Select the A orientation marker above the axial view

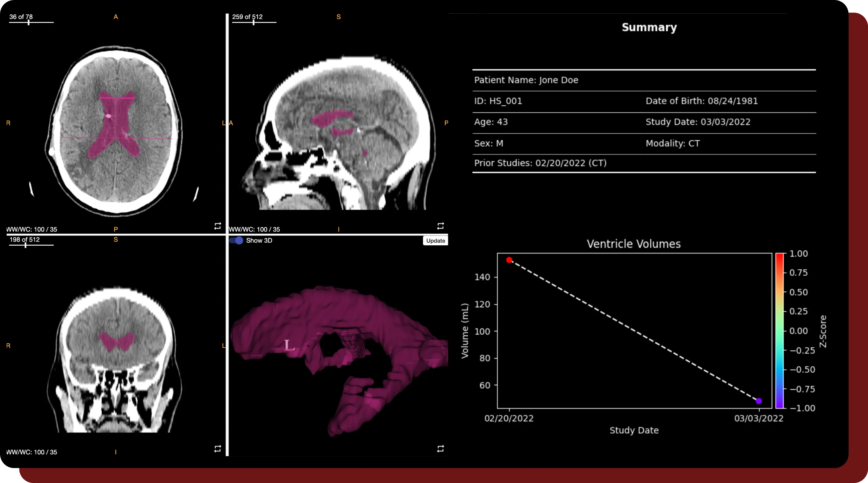[115, 17]
